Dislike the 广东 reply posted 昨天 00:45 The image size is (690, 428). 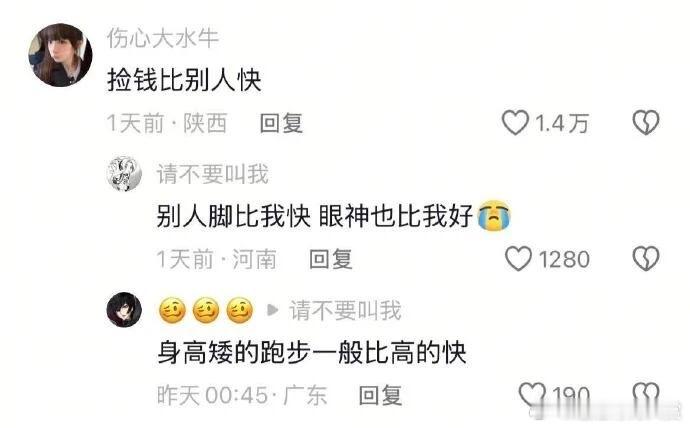coord(646,394)
